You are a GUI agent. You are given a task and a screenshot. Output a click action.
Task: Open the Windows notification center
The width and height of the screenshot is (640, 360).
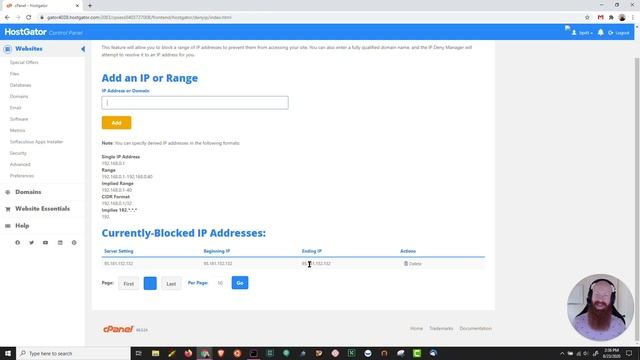(x=629, y=353)
